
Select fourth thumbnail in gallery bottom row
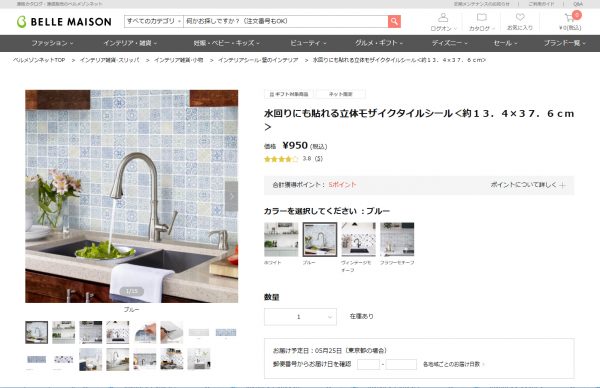pos(117,359)
